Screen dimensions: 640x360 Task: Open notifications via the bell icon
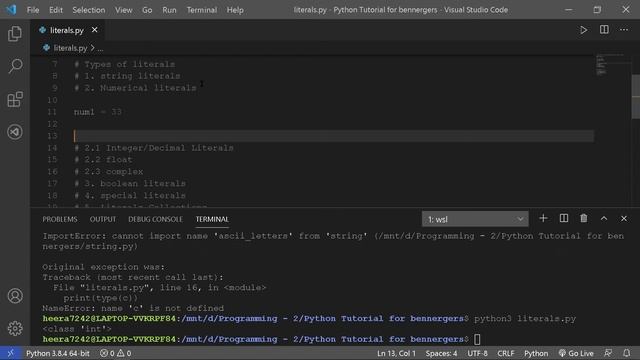click(x=627, y=353)
